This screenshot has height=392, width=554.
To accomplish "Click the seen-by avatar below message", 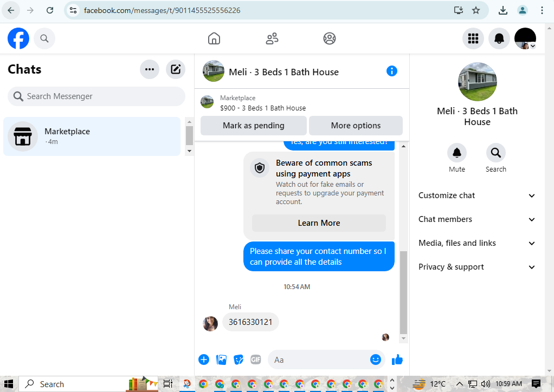I will pyautogui.click(x=385, y=337).
